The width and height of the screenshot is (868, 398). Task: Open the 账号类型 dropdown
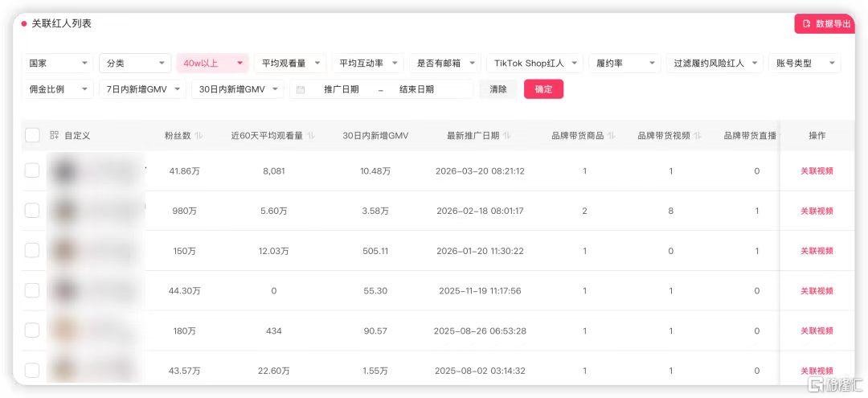coord(805,63)
